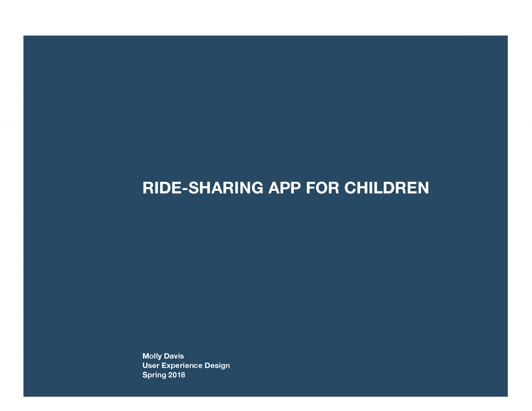The image size is (532, 411).
Task: Select the title "RIDE-SHARING APP FOR CHILDREN"
Action: tap(286, 188)
